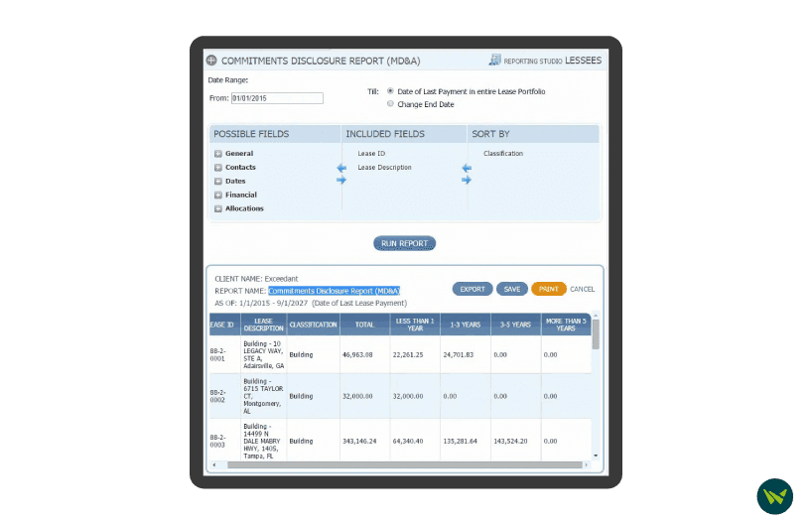Select Lease ID in Included Fields

[x=371, y=154]
